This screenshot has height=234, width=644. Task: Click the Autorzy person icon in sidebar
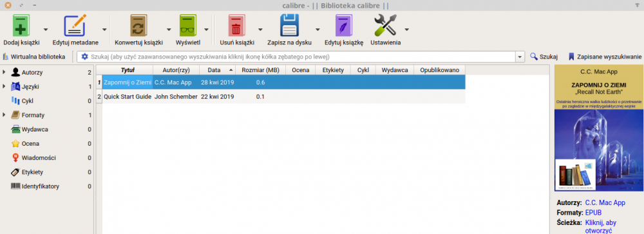[15, 72]
